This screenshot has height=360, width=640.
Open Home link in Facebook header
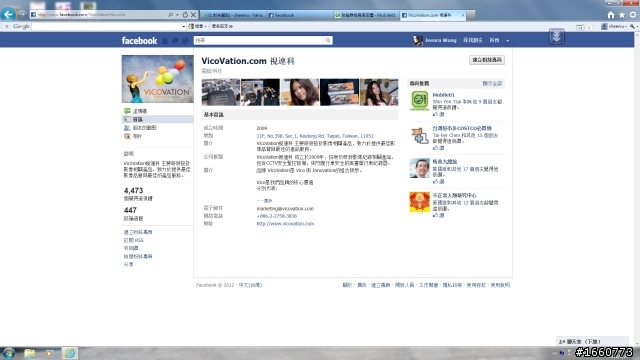click(x=494, y=40)
